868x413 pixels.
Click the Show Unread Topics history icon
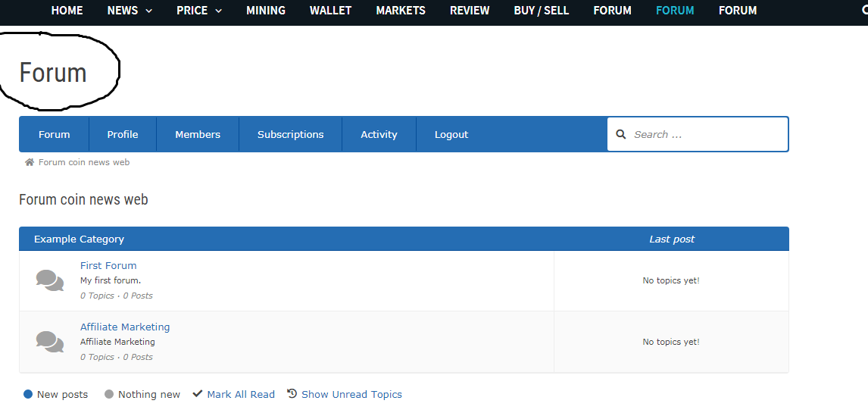point(292,394)
